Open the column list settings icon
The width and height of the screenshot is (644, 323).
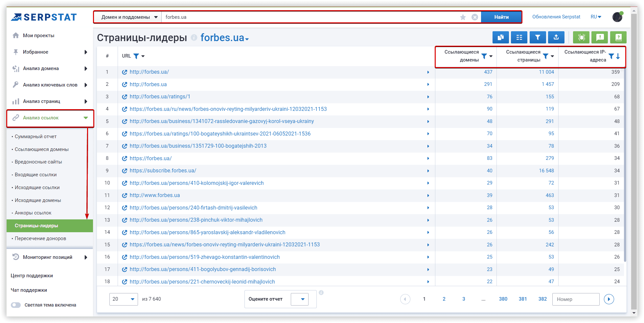(x=519, y=37)
